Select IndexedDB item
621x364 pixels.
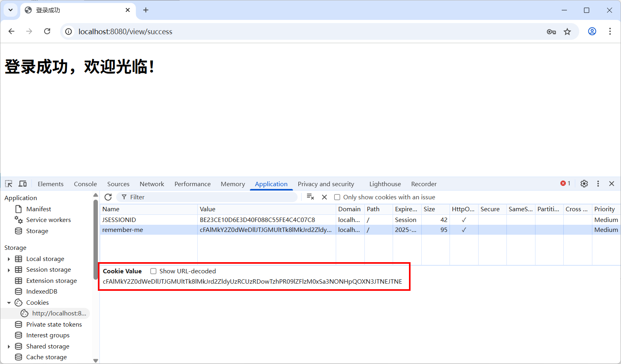42,292
